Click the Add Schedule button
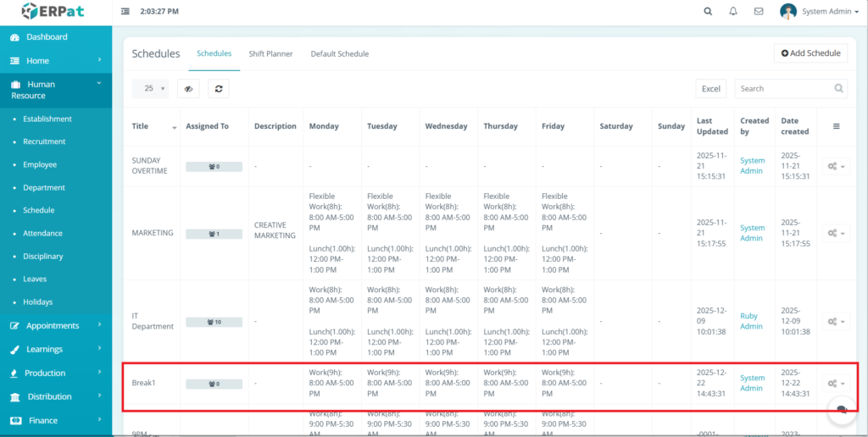Screen dimensions: 868x437 (810, 53)
